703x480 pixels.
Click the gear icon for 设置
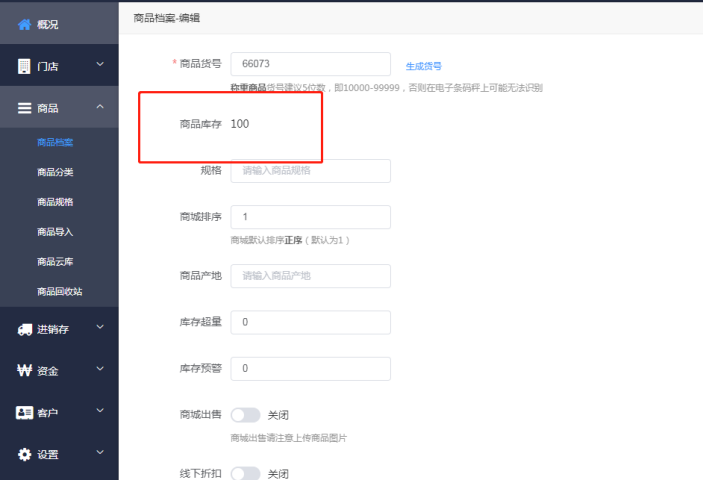point(25,454)
